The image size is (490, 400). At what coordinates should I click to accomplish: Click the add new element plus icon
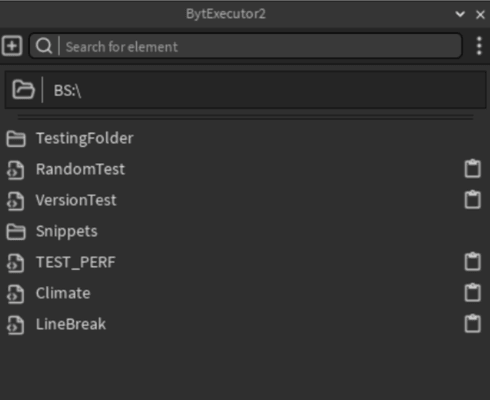[x=12, y=46]
